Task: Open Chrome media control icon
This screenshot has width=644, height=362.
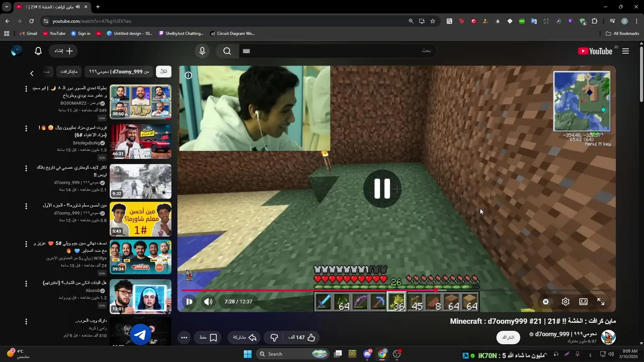Action: [x=612, y=21]
